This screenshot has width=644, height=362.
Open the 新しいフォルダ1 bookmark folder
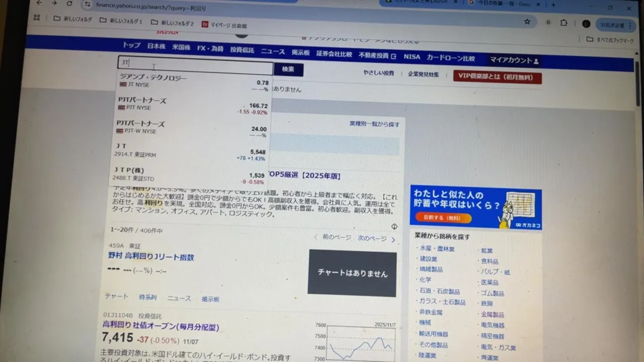(x=121, y=21)
